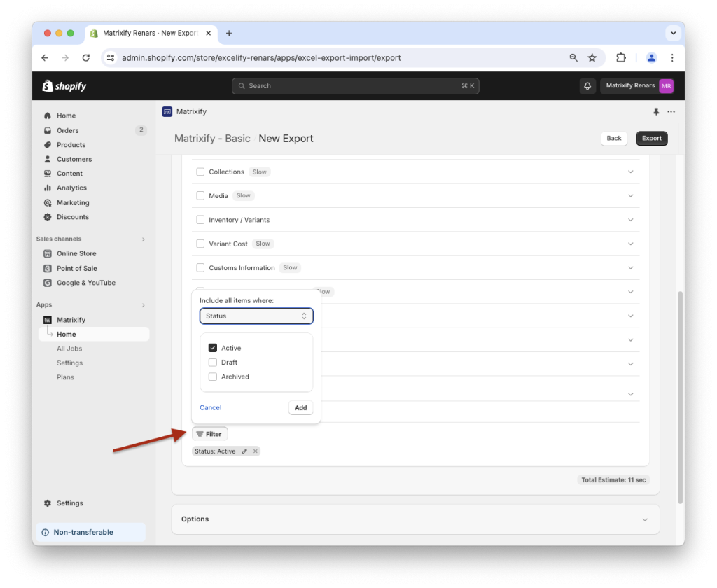This screenshot has height=588, width=717.
Task: Click the Matrixify app icon in the header
Action: coord(167,111)
